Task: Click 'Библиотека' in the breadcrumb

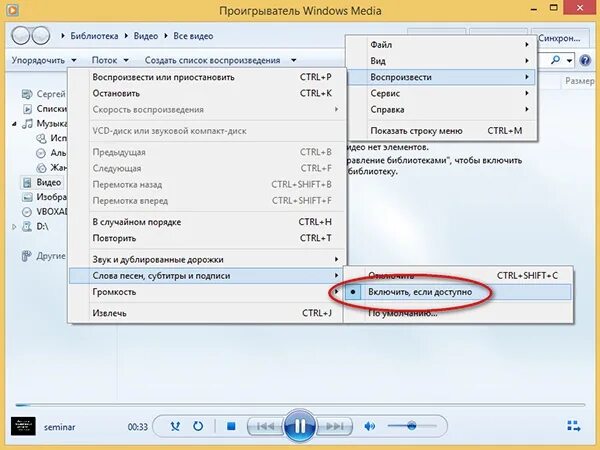Action: [94, 36]
